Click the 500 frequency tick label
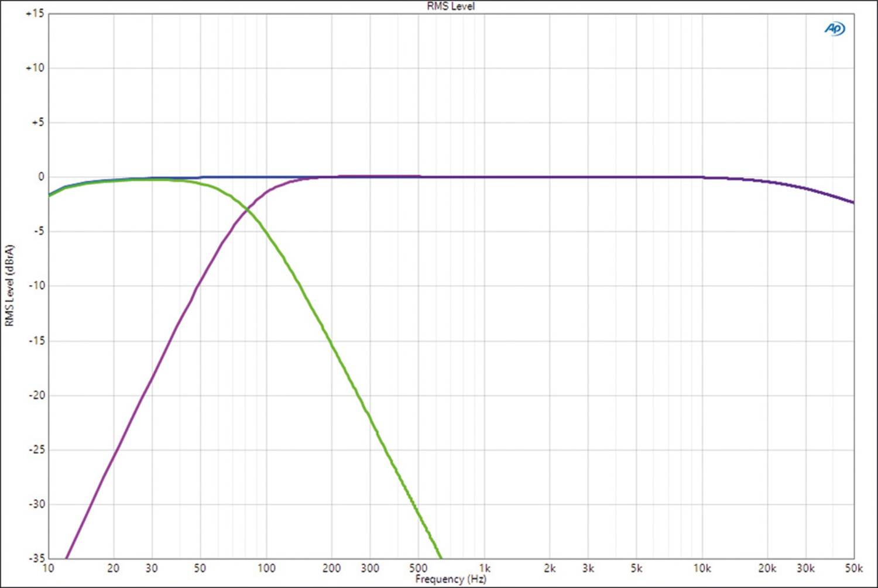Image resolution: width=878 pixels, height=588 pixels. click(419, 568)
